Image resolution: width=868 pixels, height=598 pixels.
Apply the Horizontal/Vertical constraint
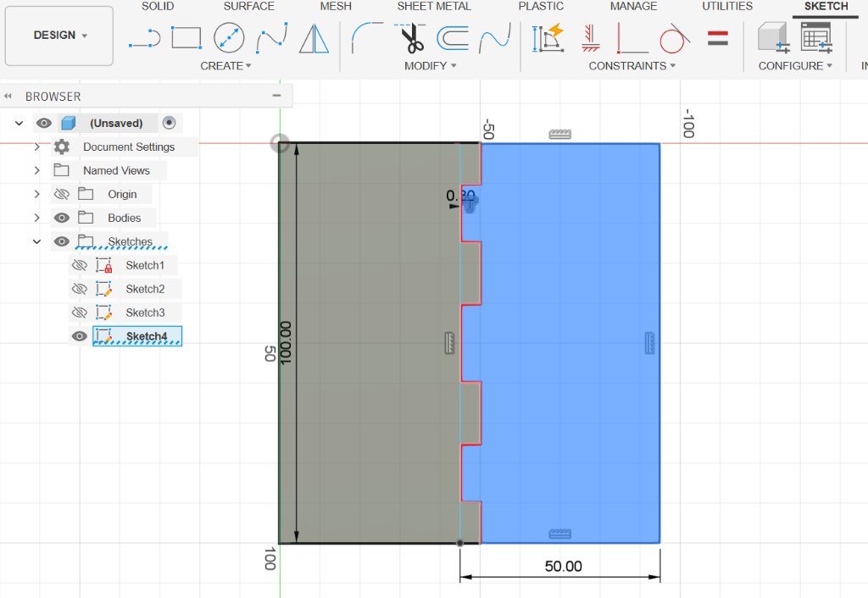591,38
